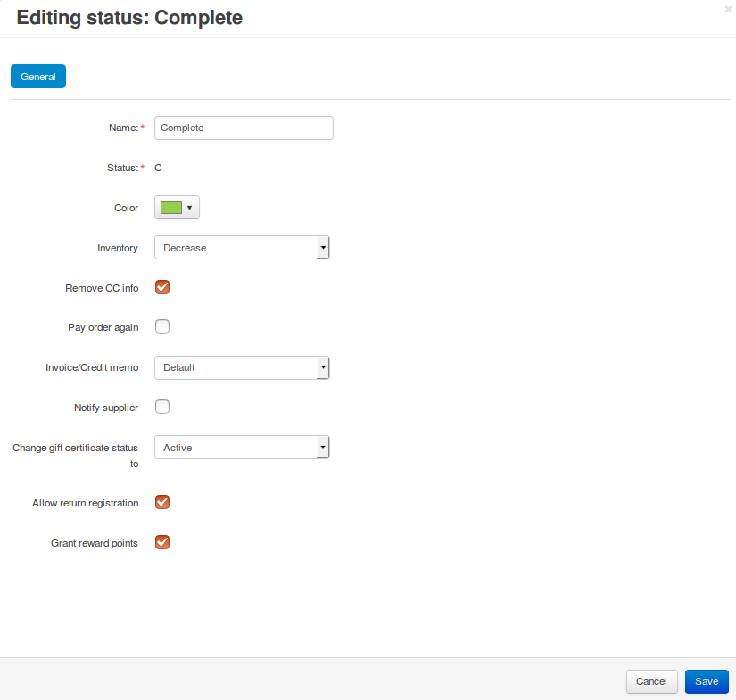Click the green color swatch
The height and width of the screenshot is (700, 736).
[x=171, y=208]
